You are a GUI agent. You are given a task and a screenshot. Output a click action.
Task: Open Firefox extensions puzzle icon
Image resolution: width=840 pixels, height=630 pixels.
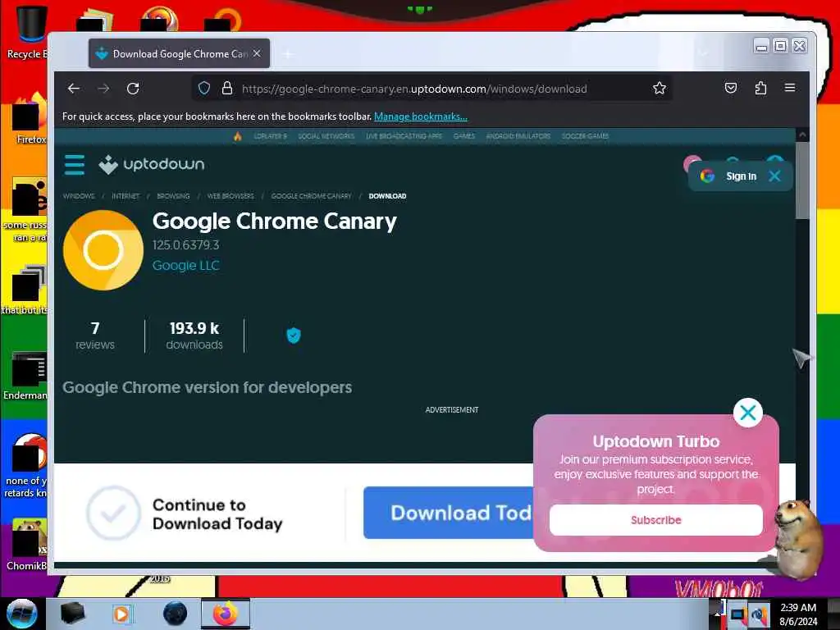click(760, 89)
